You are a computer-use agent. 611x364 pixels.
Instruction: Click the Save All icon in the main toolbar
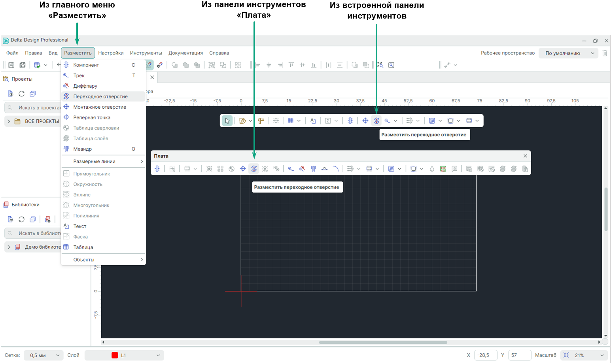(x=23, y=65)
